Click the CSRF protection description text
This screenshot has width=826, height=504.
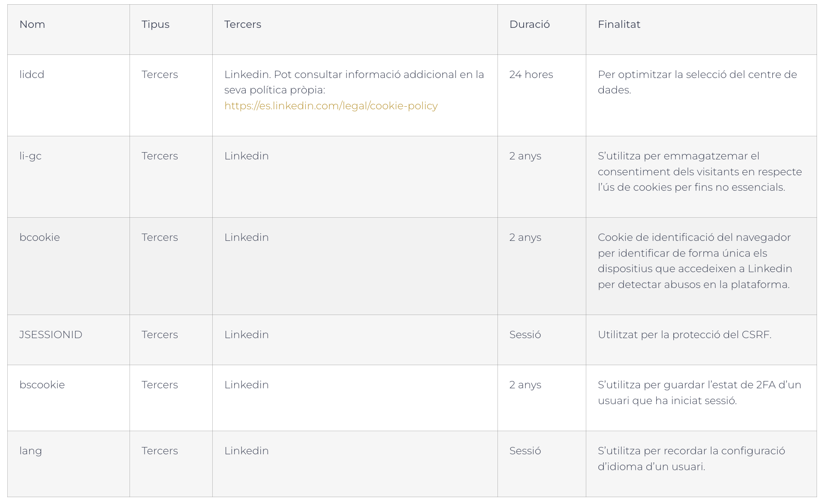click(x=684, y=335)
